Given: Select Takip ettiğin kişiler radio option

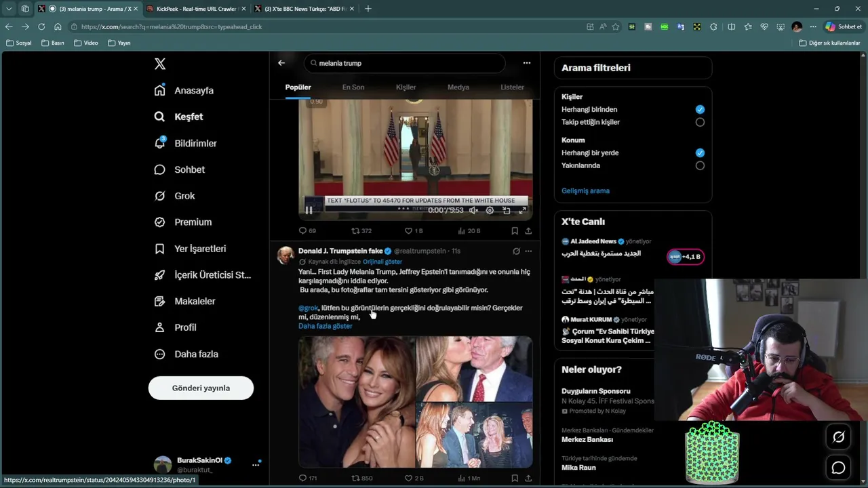Looking at the screenshot, I should tap(700, 122).
